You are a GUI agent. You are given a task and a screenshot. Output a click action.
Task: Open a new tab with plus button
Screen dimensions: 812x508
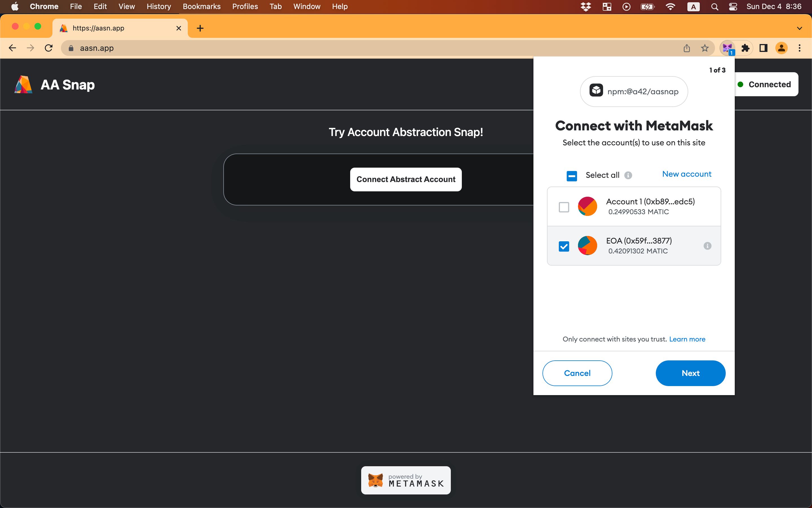(x=200, y=28)
